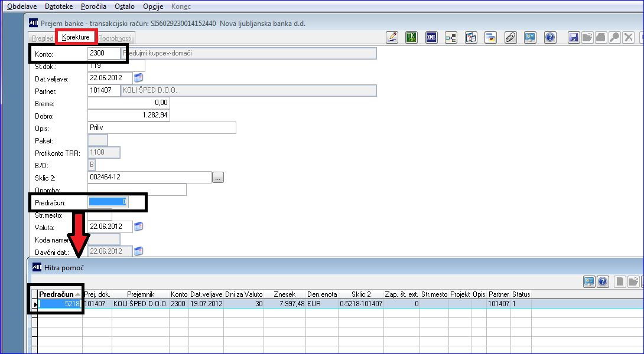Click the blue help question icon in Prejem banke toolbar

tap(550, 37)
